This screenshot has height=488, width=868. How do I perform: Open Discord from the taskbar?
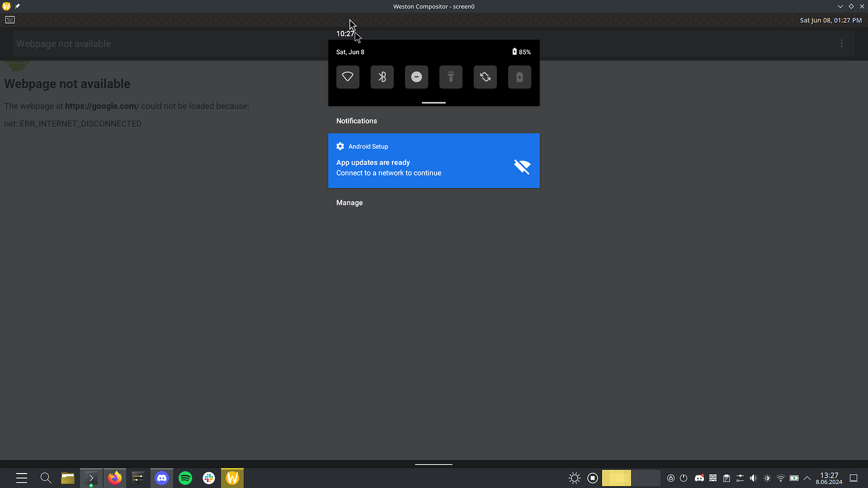162,478
